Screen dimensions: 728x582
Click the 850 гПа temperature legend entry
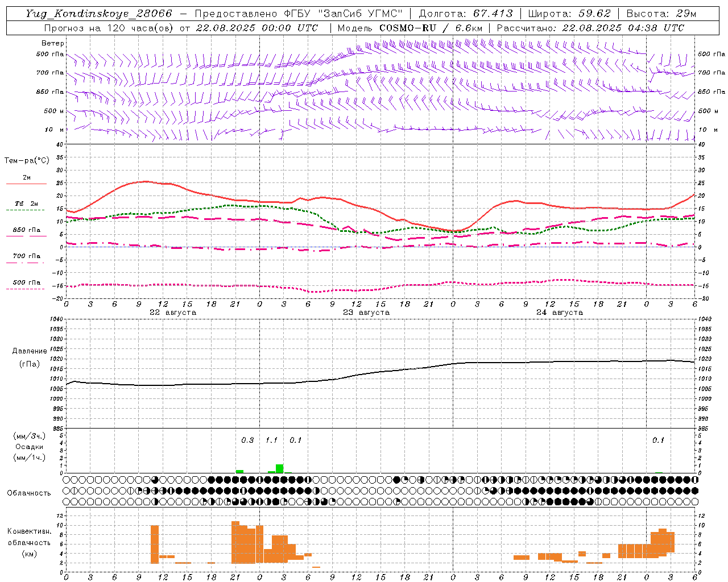pos(27,230)
